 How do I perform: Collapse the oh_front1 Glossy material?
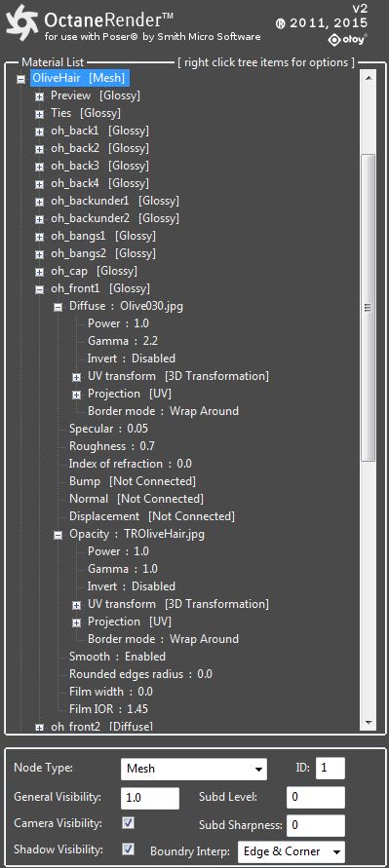coord(39,289)
